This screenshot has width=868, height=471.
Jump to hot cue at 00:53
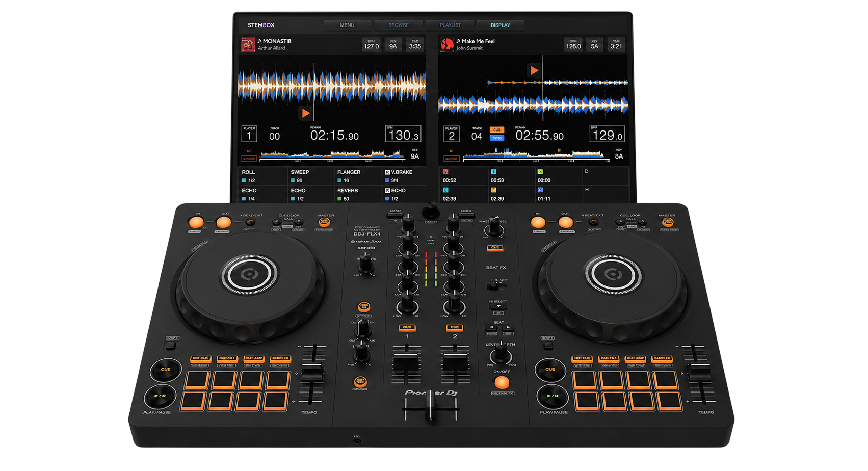(x=511, y=176)
